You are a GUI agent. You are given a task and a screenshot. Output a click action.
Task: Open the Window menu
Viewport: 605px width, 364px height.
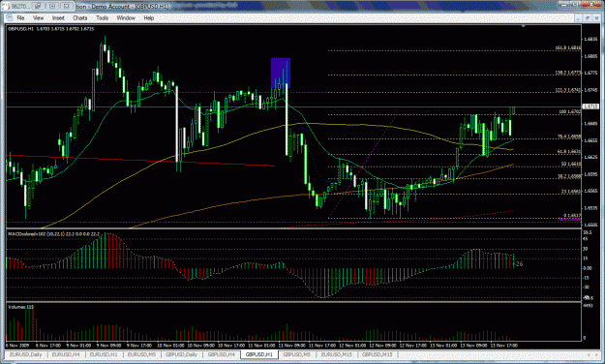point(126,18)
